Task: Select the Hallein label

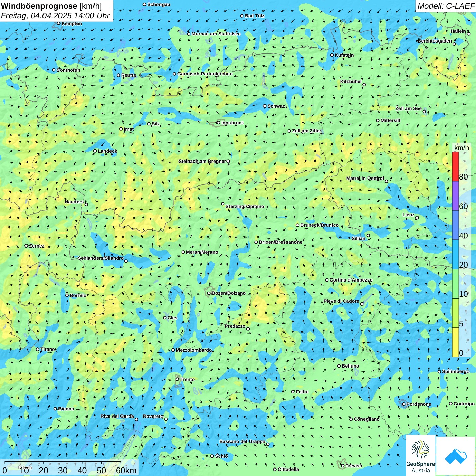Action: (x=458, y=31)
